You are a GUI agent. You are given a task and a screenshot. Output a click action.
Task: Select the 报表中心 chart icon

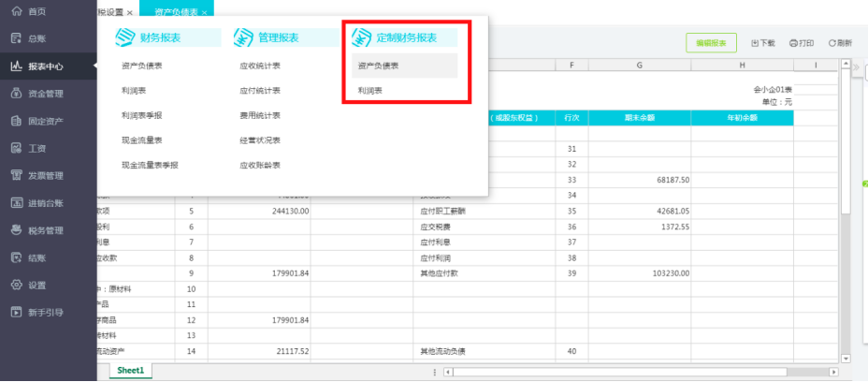pos(17,66)
